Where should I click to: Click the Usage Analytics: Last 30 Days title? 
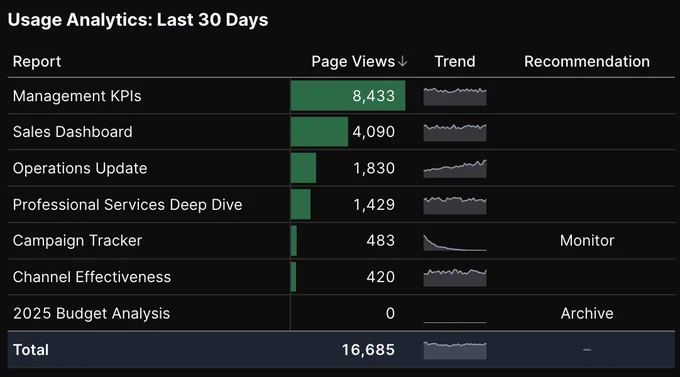[x=138, y=20]
